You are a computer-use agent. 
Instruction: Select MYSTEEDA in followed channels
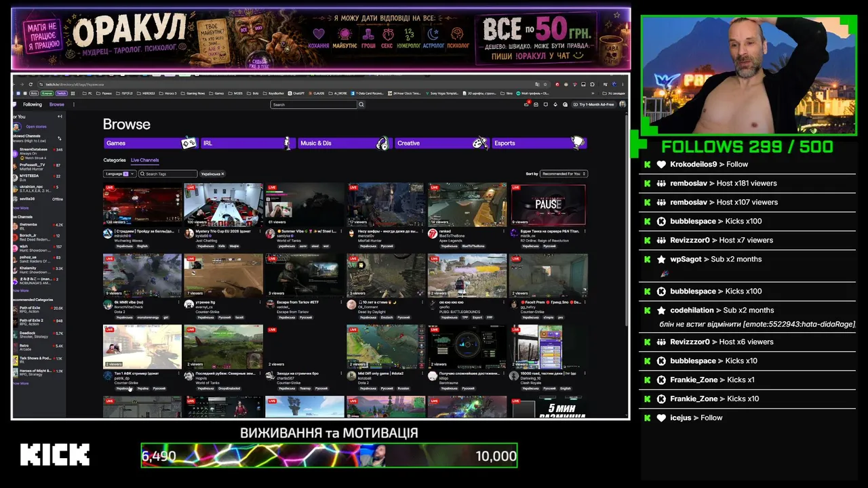(x=38, y=178)
